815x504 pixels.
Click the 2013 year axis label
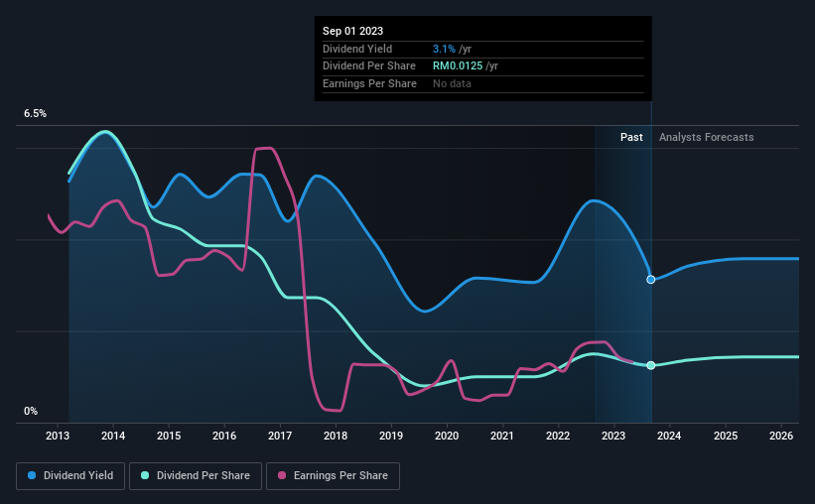pos(58,436)
